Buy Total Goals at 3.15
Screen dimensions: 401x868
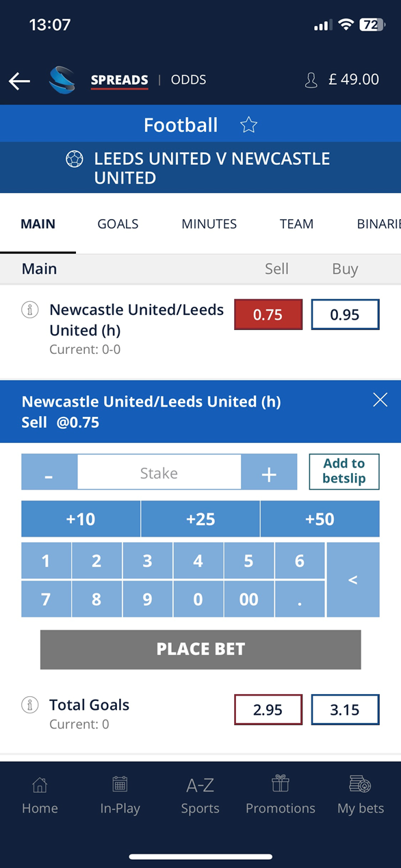click(345, 709)
